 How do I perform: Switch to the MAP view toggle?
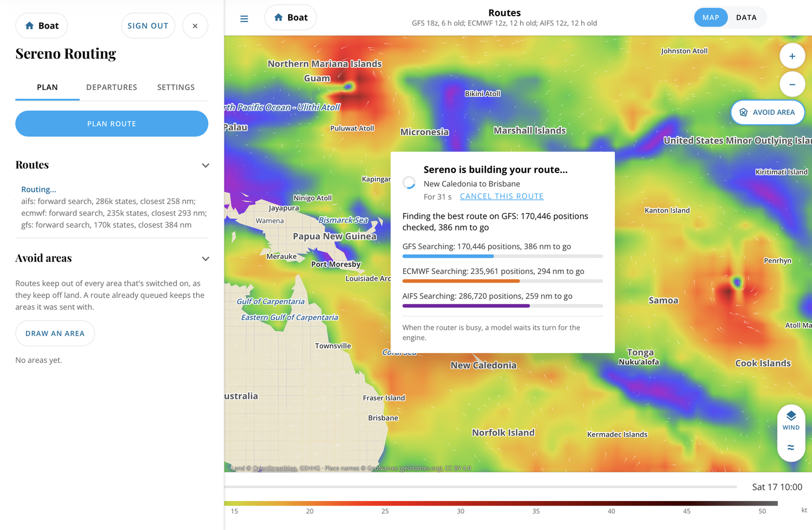pyautogui.click(x=710, y=17)
